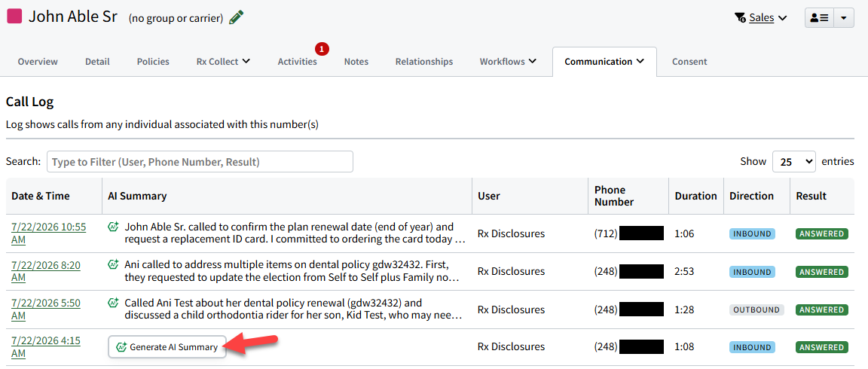
Task: Switch to the Detail tab
Action: coord(97,62)
